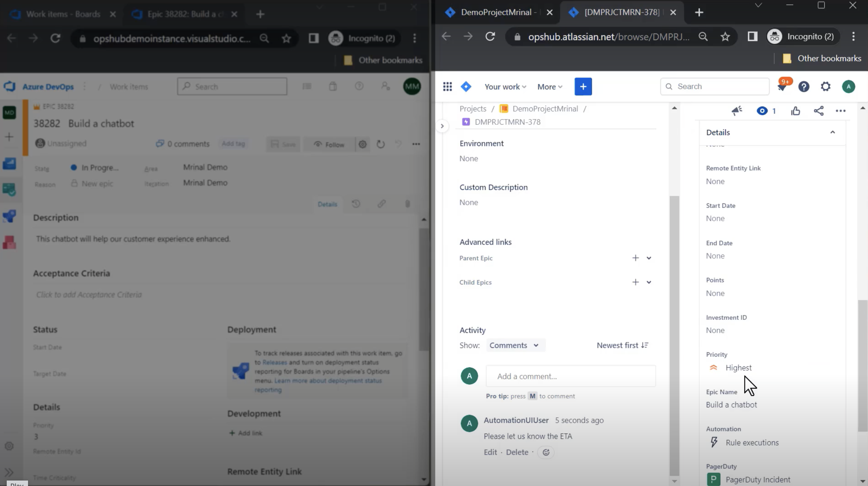Open the Details tab in Azure work item

point(327,204)
